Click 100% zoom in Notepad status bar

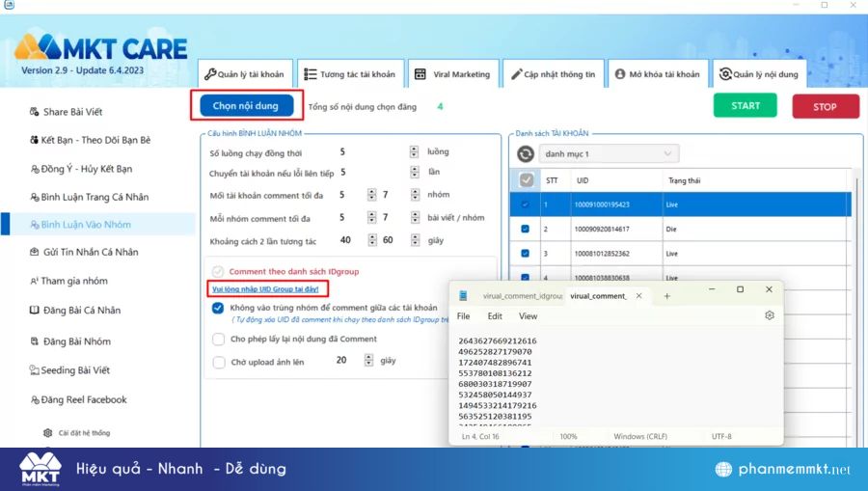(x=568, y=436)
